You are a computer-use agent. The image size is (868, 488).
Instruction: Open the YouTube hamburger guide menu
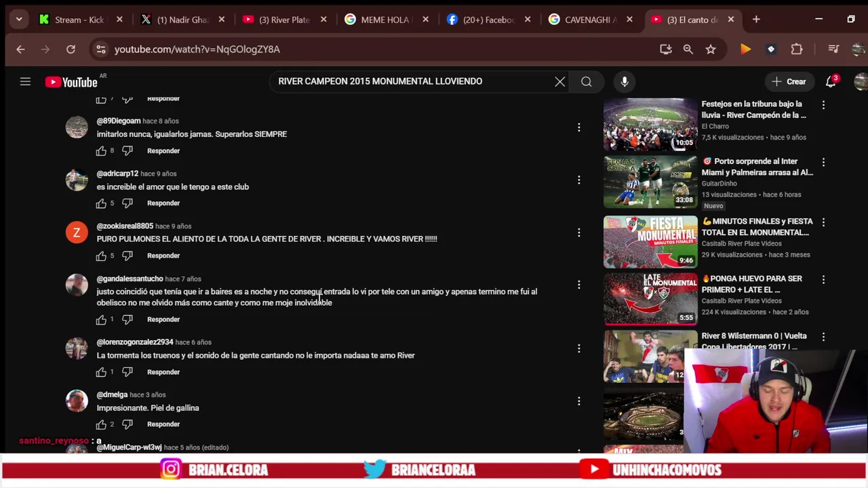[25, 82]
